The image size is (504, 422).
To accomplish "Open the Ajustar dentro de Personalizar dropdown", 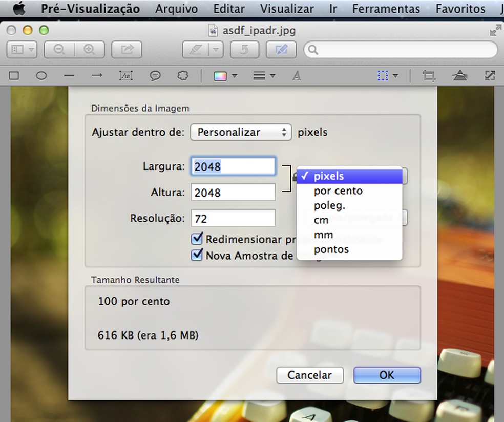I will click(241, 132).
